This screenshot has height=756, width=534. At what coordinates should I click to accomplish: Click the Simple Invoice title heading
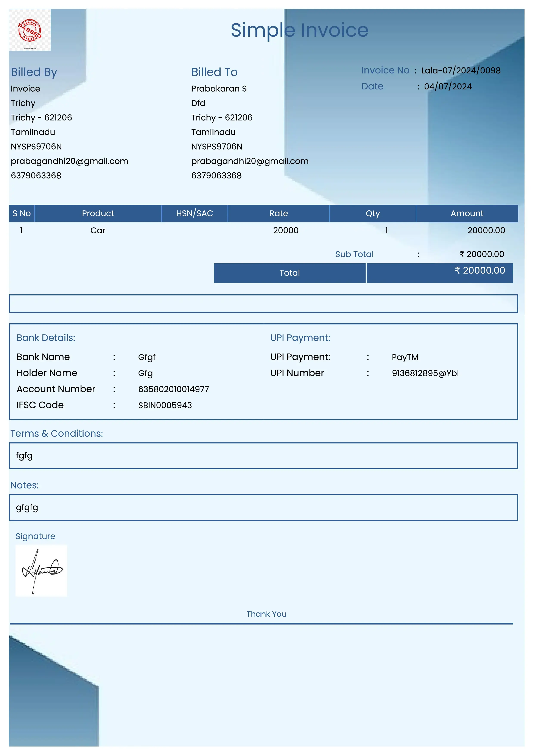pos(299,30)
